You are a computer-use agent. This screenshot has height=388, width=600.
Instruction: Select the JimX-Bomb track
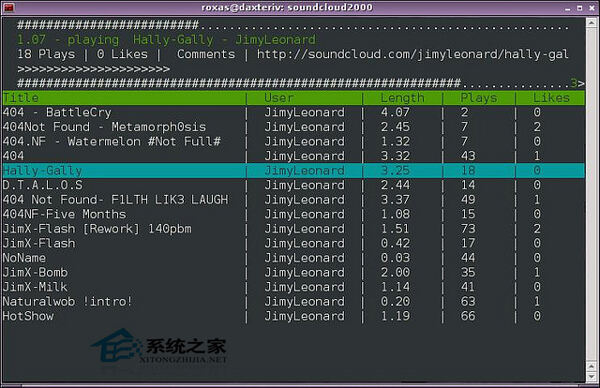click(x=293, y=272)
